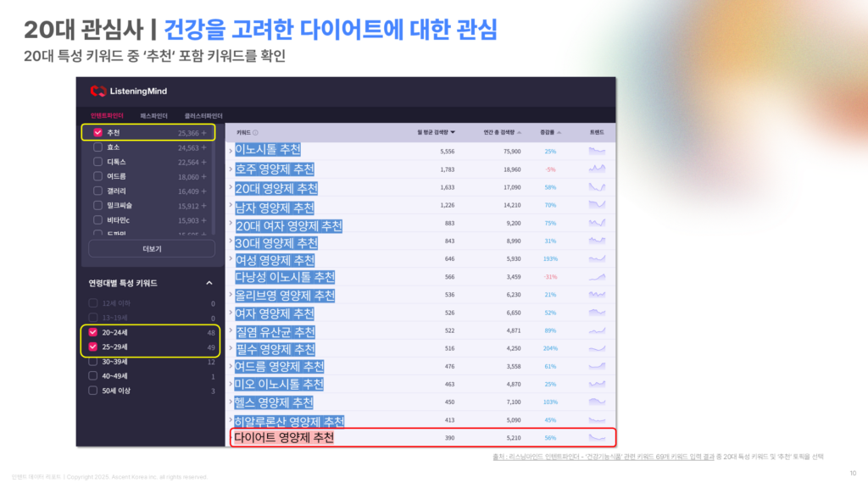The image size is (868, 488).
Task: Open trend sparkline for 다이어트 영양제 추천
Action: point(597,438)
